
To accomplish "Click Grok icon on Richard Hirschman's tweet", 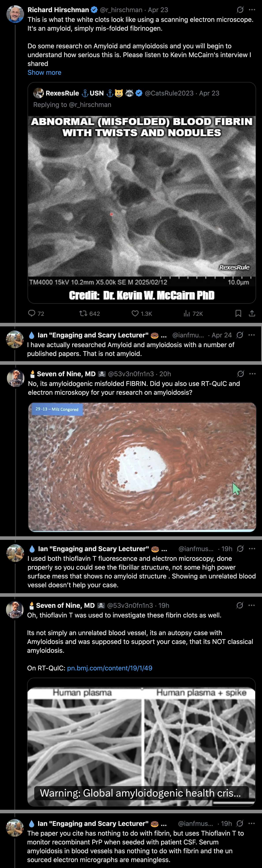I will point(240,10).
